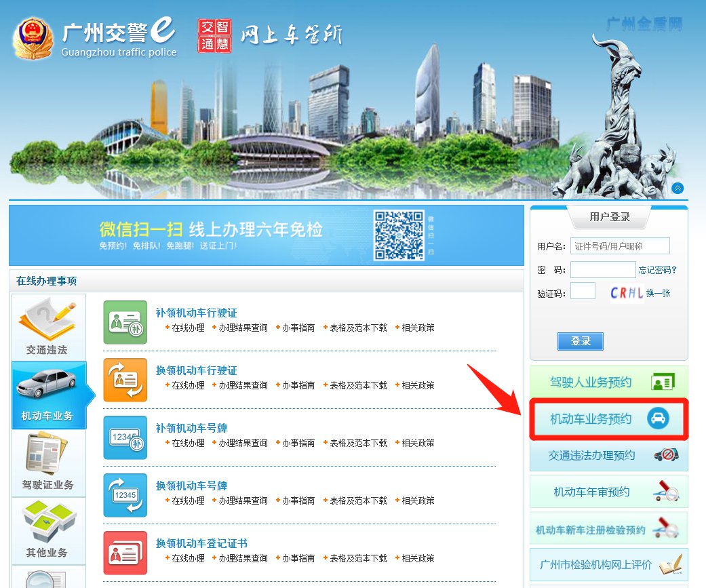
Task: Open 机动车业务预约 button
Action: pos(609,418)
